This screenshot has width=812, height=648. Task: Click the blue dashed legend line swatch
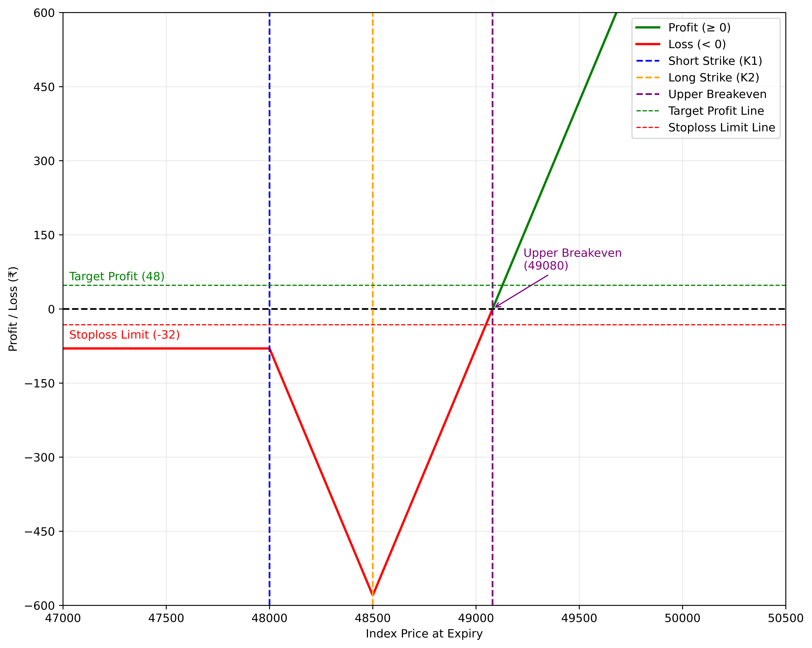coord(648,61)
